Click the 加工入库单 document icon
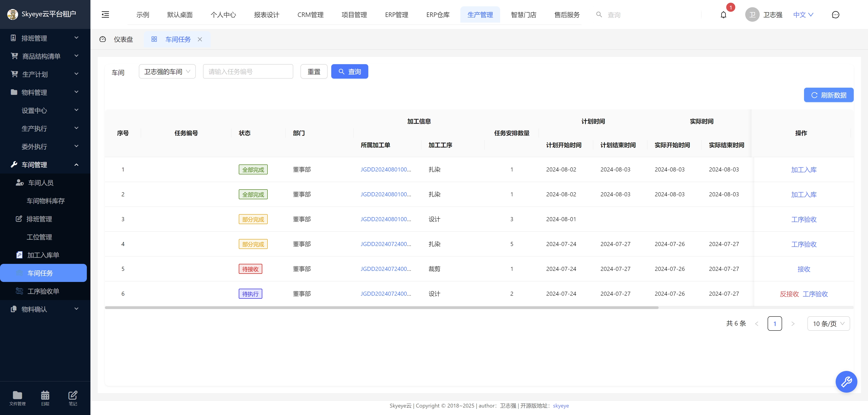The width and height of the screenshot is (868, 415). pyautogui.click(x=19, y=255)
